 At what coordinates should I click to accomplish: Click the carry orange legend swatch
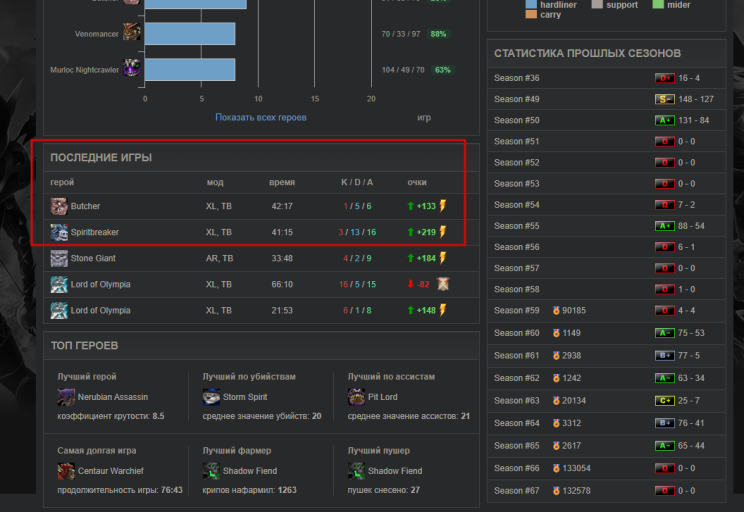click(531, 14)
